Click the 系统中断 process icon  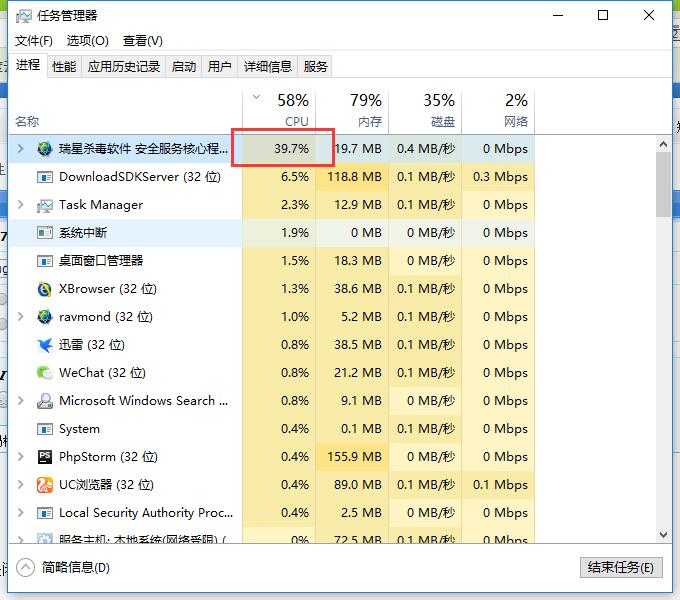[x=45, y=233]
